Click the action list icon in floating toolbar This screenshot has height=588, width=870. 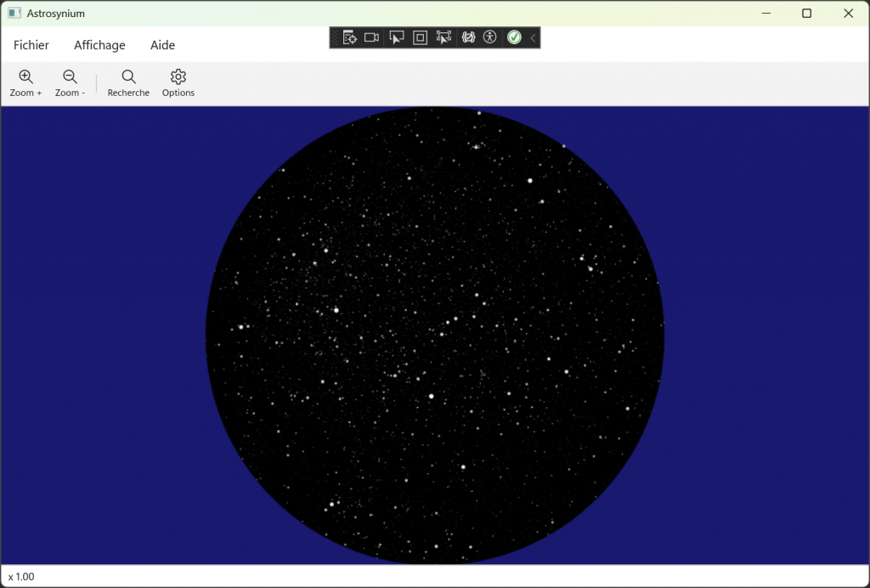point(349,37)
